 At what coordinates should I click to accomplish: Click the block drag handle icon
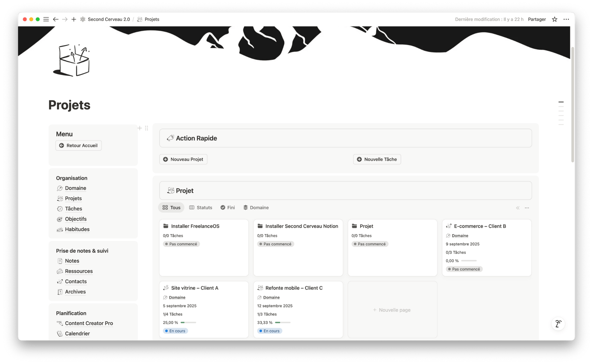coord(146,128)
